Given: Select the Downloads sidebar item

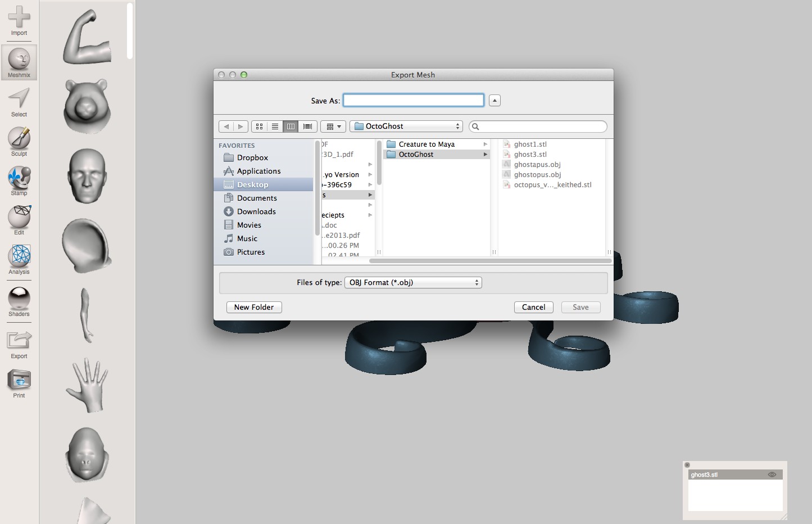Looking at the screenshot, I should (256, 211).
